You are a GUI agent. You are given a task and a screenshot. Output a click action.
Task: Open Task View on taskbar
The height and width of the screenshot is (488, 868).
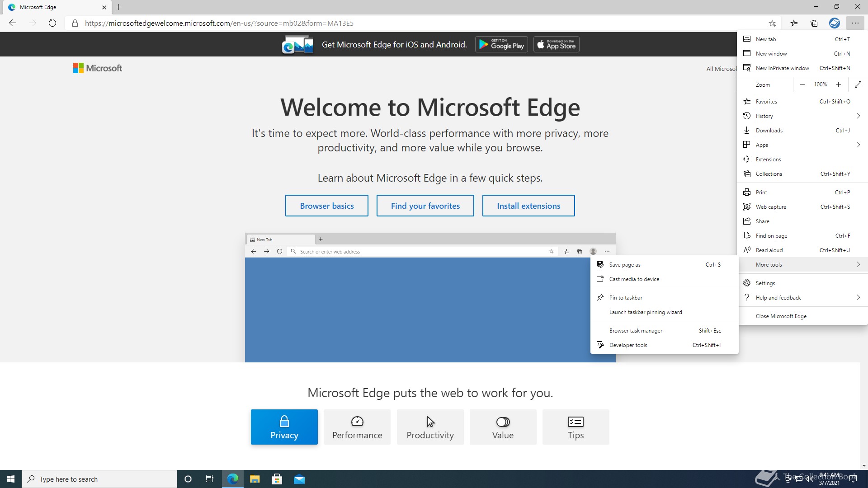tap(210, 479)
